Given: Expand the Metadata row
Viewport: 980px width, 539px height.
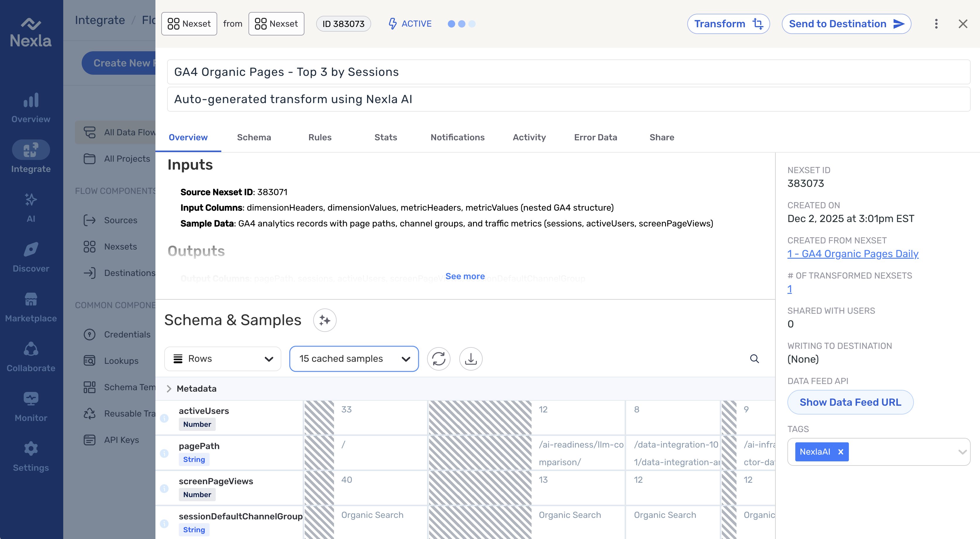Looking at the screenshot, I should click(169, 389).
